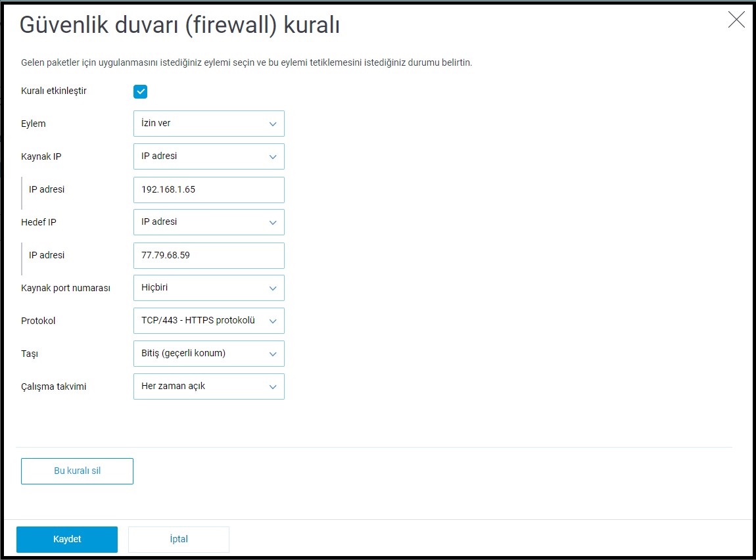Click the 'Protokol' field label
The width and height of the screenshot is (756, 560).
(x=38, y=321)
